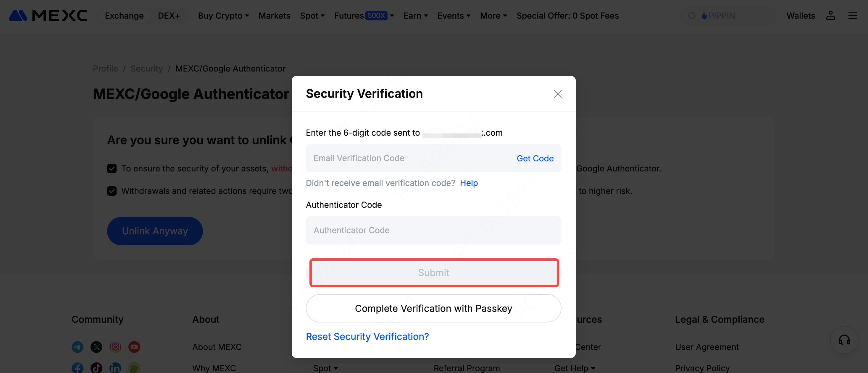Screen dimensions: 868x373
Task: Click the search magnifier icon
Action: click(691, 16)
